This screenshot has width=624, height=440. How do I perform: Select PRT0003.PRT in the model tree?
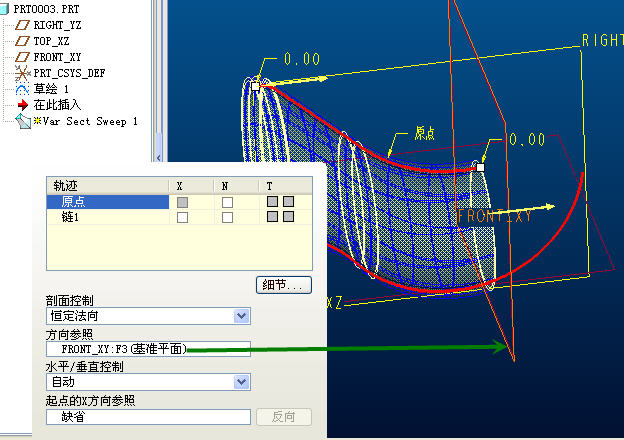(x=46, y=9)
